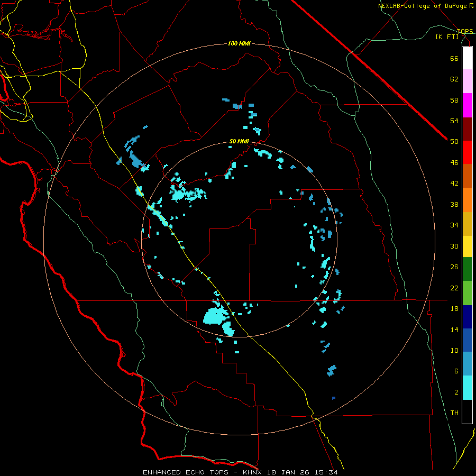Click the '[K FT]' units label
This screenshot has height=476, width=476.
click(447, 36)
